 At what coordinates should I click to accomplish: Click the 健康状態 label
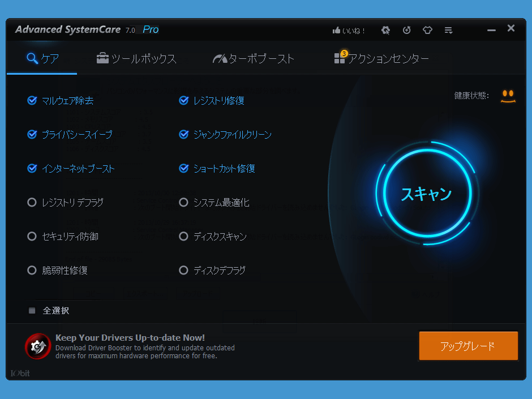tap(471, 96)
